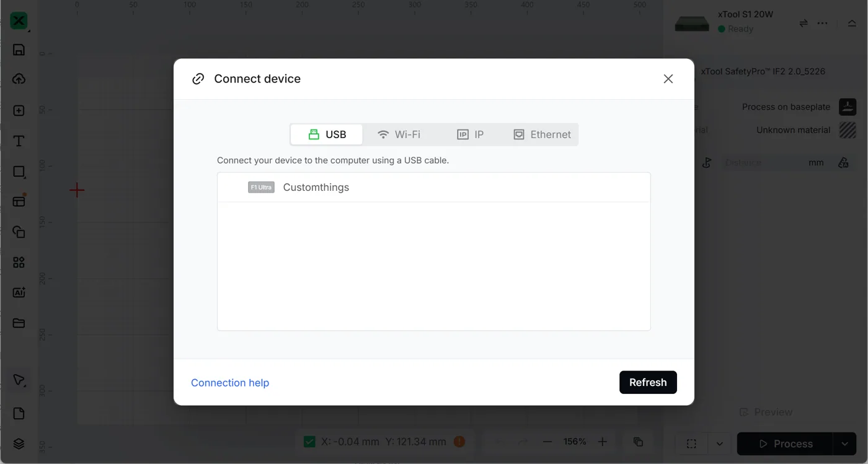Expand the Process button dropdown arrow
Image resolution: width=868 pixels, height=464 pixels.
pyautogui.click(x=844, y=444)
